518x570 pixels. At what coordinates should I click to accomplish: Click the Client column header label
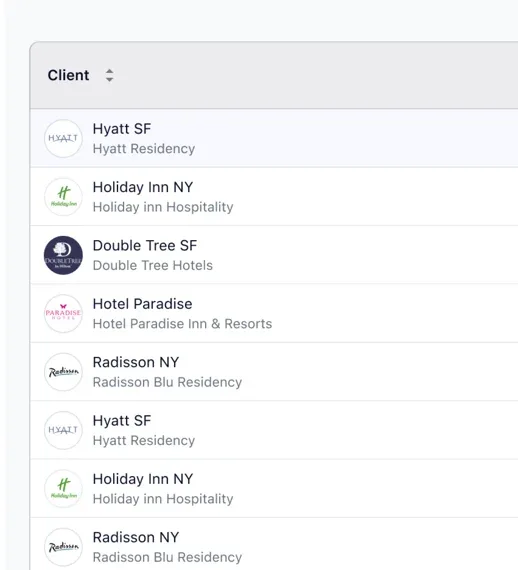pos(68,75)
